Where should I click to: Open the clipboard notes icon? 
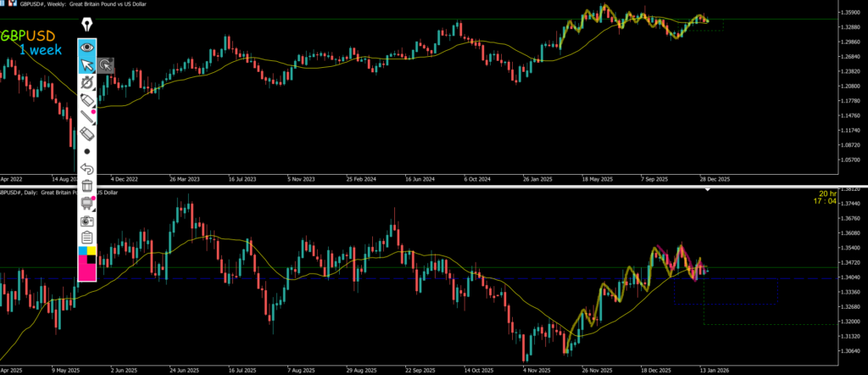pos(86,238)
